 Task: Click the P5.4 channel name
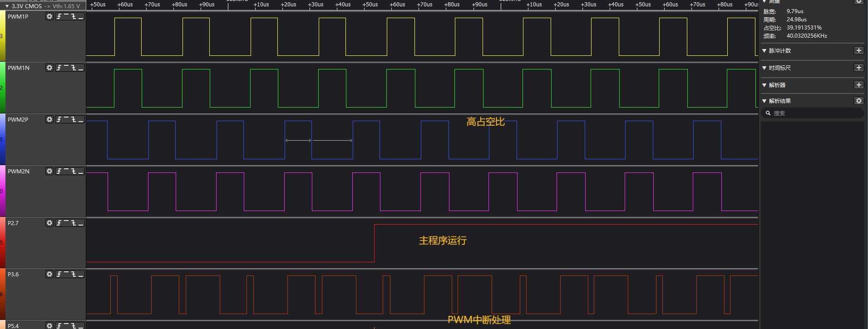click(13, 326)
